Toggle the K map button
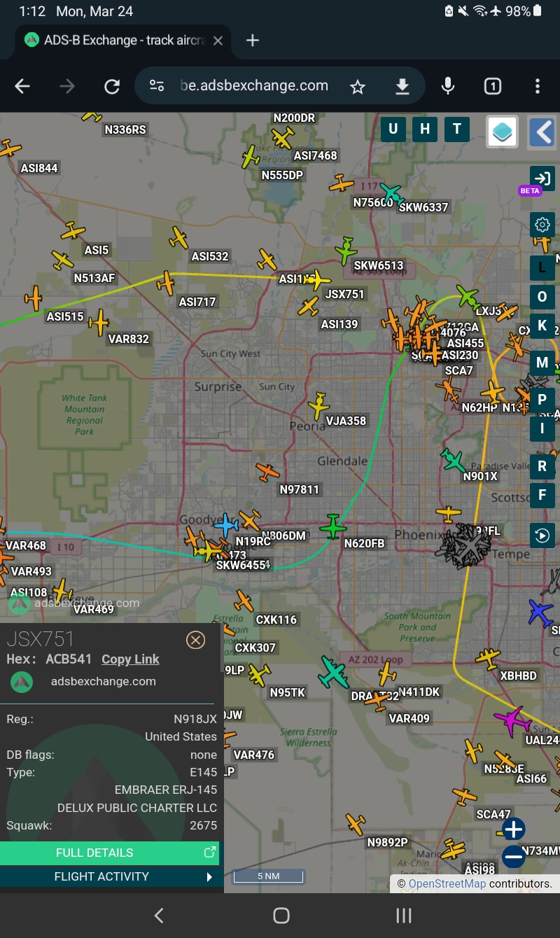560x938 pixels. pos(542,326)
